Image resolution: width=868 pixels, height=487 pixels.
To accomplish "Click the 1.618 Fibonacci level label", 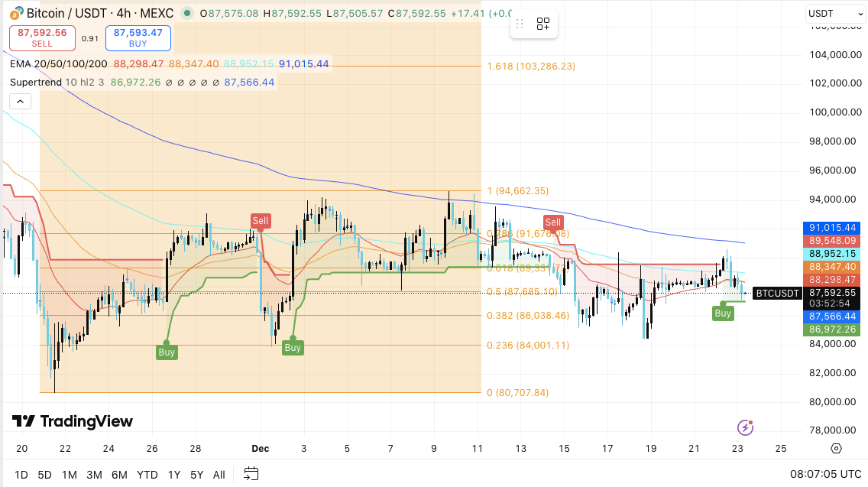I will coord(530,67).
